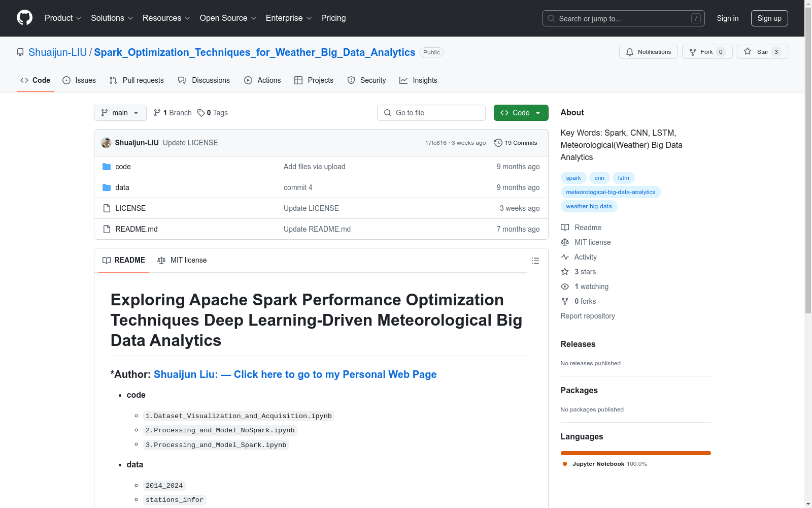Click the lstm topic tag
812x508 pixels.
point(624,178)
